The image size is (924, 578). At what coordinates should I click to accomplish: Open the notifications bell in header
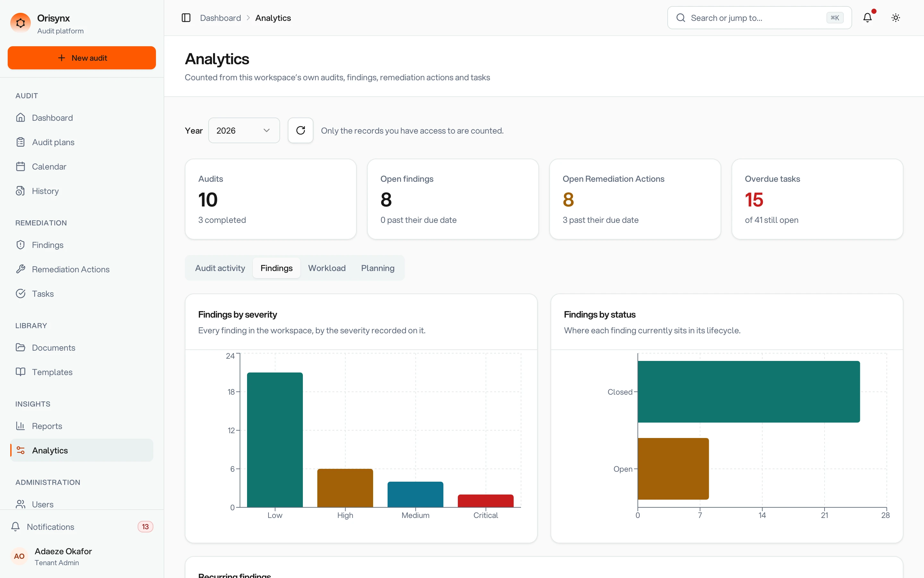(867, 18)
